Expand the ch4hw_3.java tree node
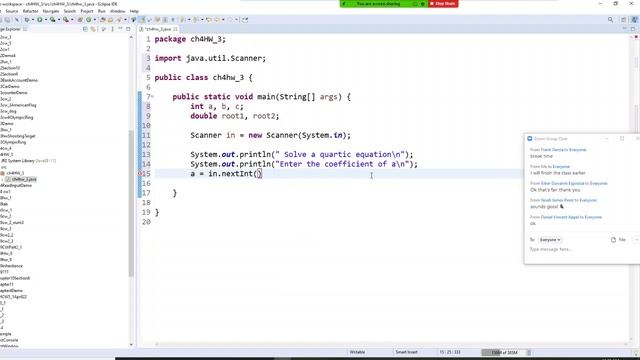 point(2,179)
